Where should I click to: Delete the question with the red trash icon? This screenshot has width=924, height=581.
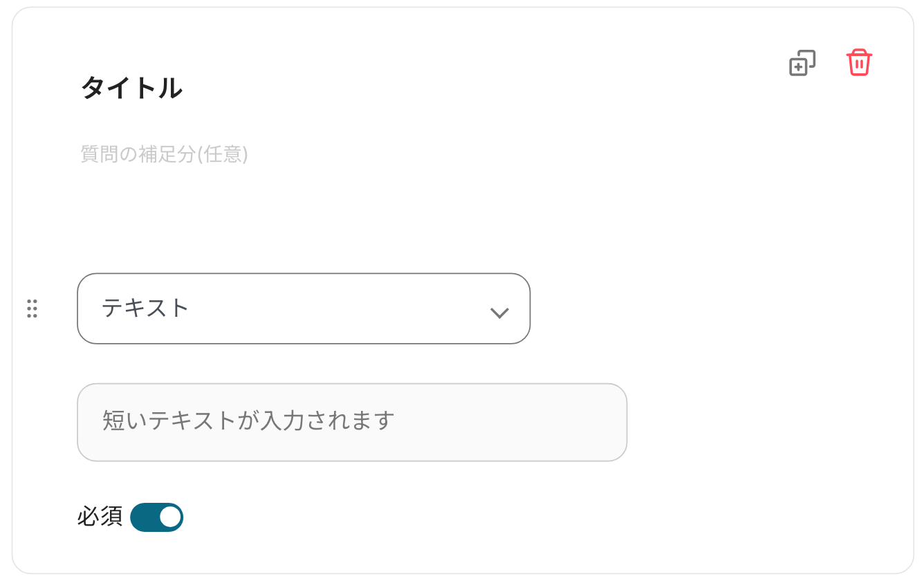click(859, 63)
